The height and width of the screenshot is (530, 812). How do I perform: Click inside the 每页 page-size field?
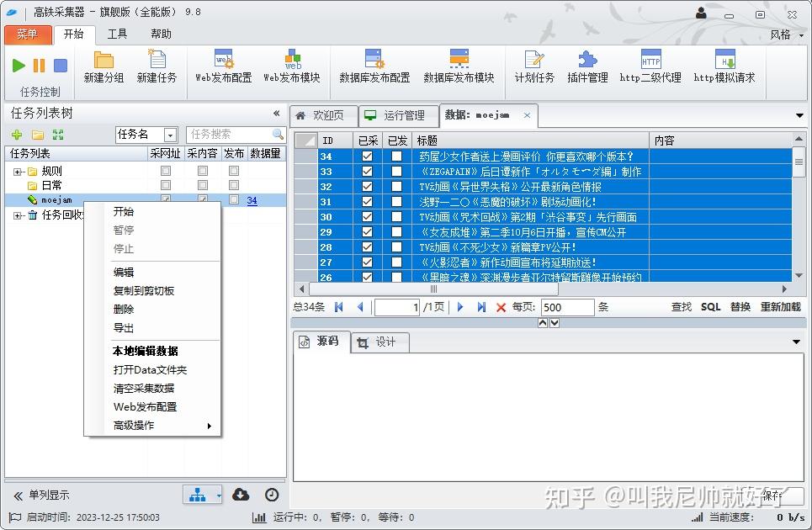pyautogui.click(x=566, y=307)
